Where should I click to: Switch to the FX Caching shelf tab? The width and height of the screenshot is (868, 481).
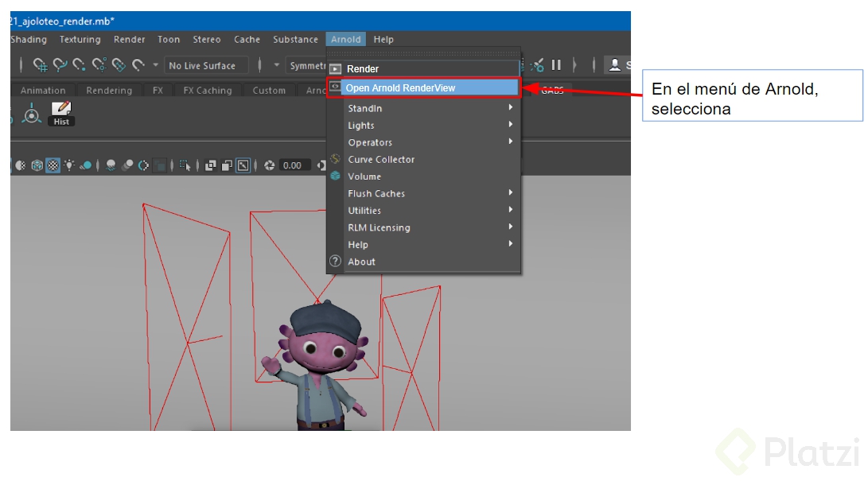tap(208, 90)
